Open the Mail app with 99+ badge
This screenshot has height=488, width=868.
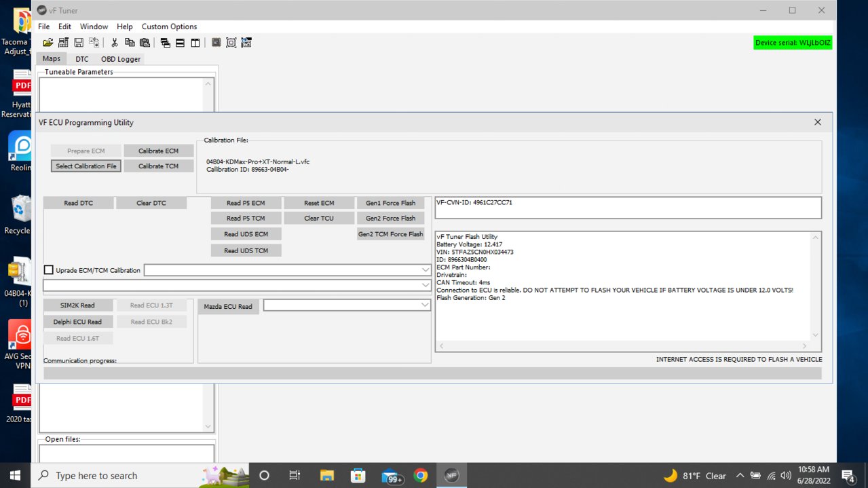tap(391, 475)
